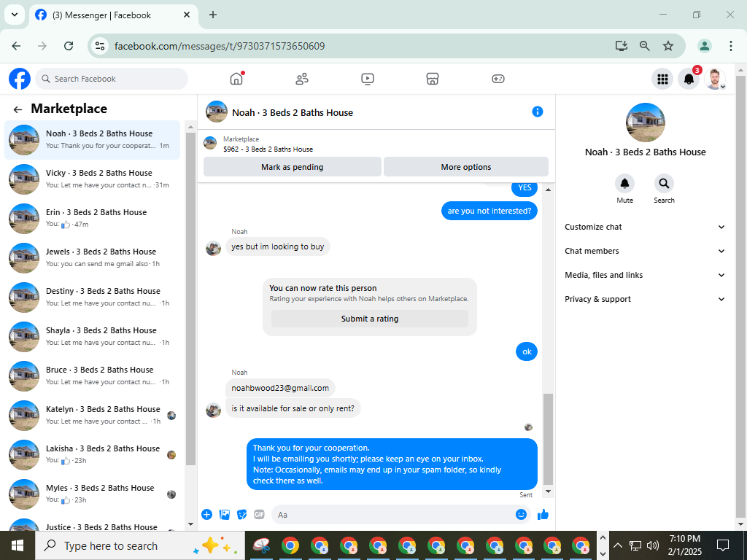This screenshot has height=560, width=747.
Task: Open the emoji picker smiley icon
Action: (x=521, y=514)
